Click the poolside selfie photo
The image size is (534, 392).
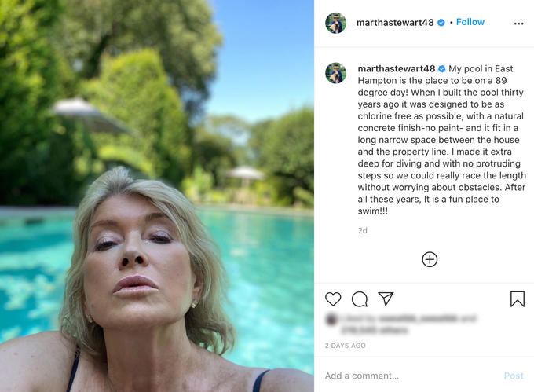157,196
